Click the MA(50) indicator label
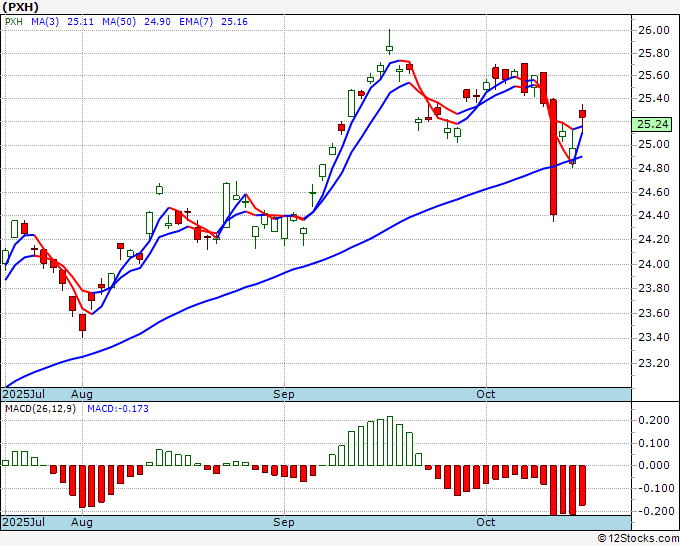The width and height of the screenshot is (680, 546). (x=119, y=22)
